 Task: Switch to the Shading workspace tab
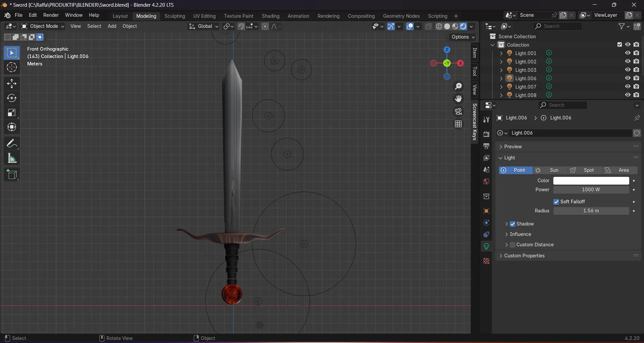point(271,16)
